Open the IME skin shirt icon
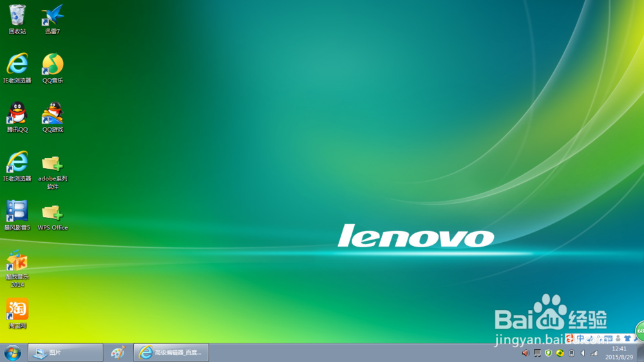The image size is (644, 362). pyautogui.click(x=627, y=339)
